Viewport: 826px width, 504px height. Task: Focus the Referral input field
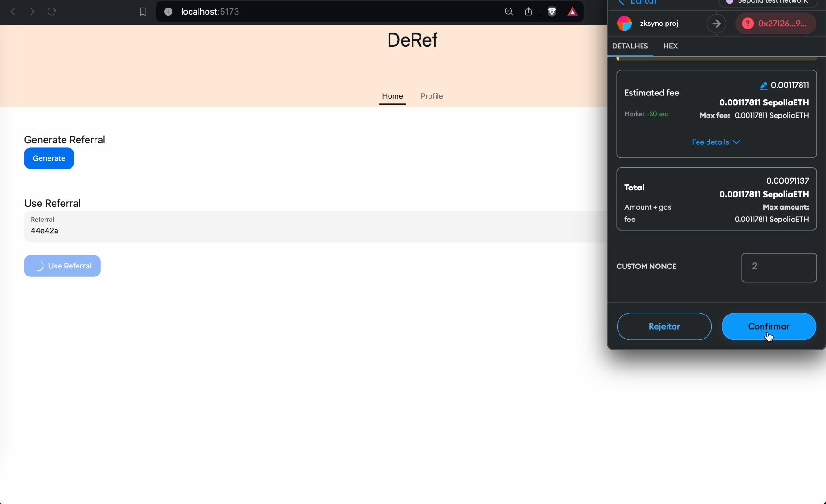[315, 227]
